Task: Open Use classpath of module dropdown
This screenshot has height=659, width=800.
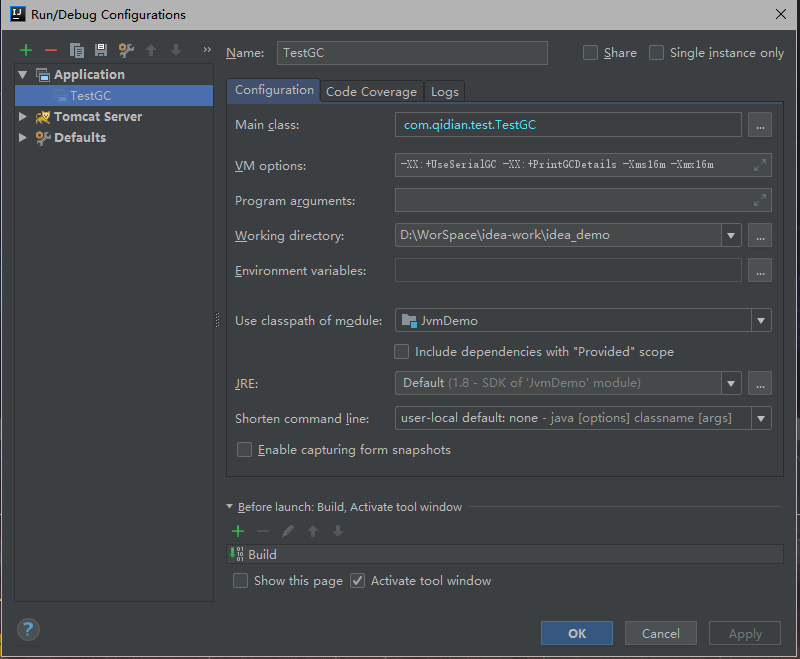Action: point(761,321)
